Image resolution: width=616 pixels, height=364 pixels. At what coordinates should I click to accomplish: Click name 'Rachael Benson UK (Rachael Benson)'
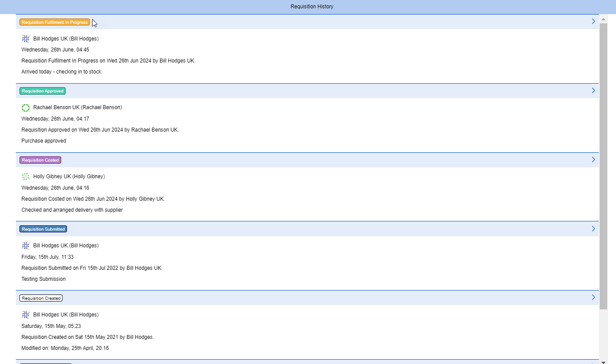point(78,107)
